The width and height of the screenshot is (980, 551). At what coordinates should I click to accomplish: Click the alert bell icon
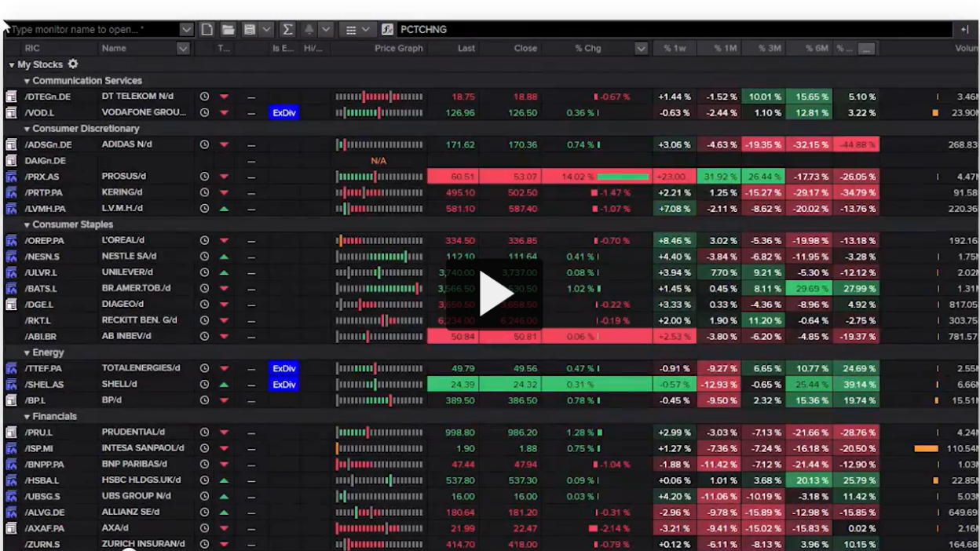point(309,30)
